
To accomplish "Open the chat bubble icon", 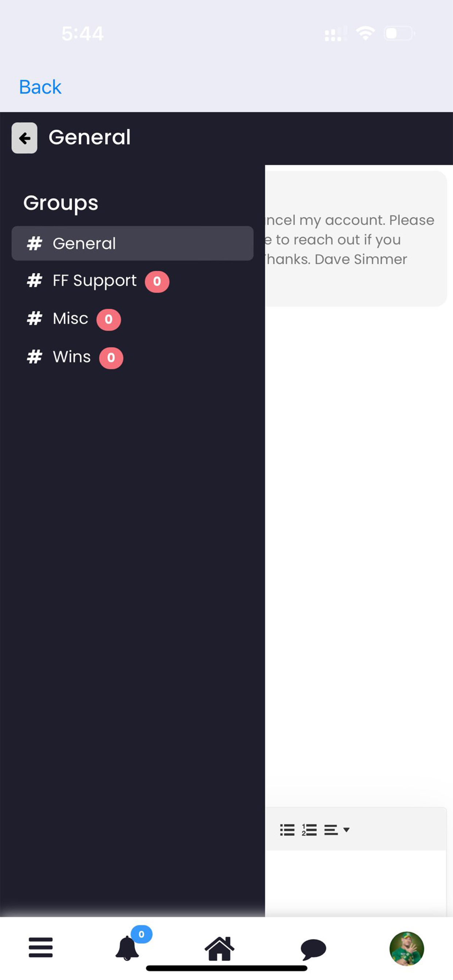I will [x=313, y=949].
